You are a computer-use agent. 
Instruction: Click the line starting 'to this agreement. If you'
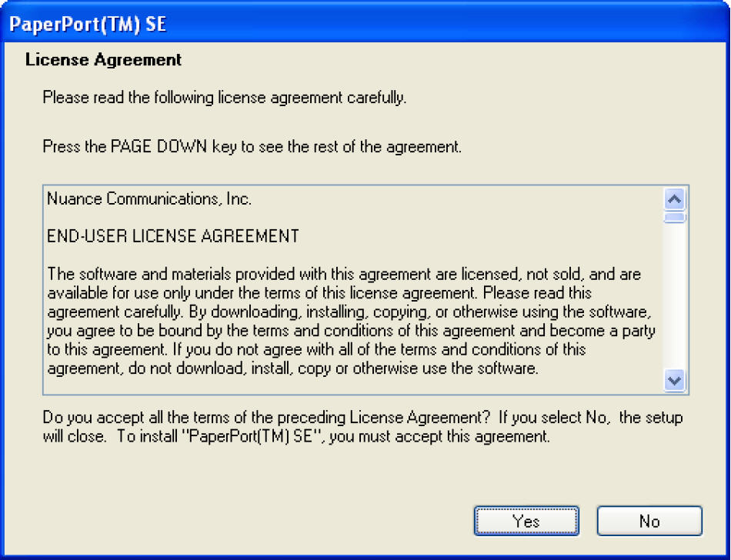click(316, 349)
